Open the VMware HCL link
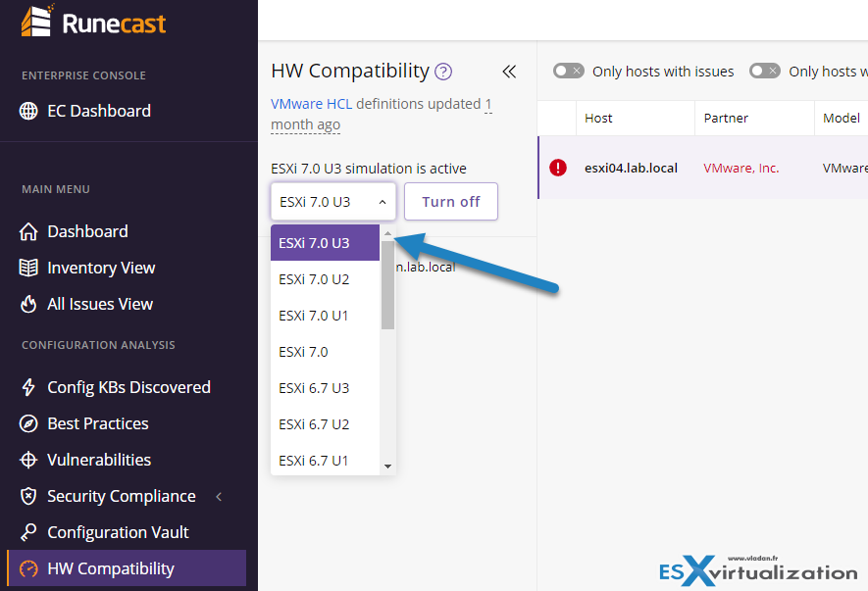The height and width of the screenshot is (591, 868). (x=311, y=104)
